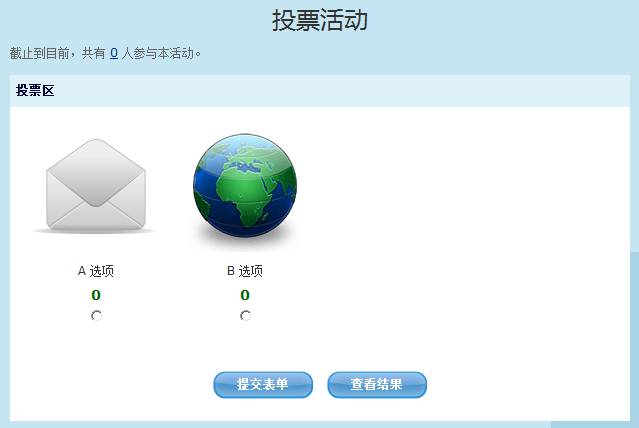Click the 投票区 section header
Image resolution: width=639 pixels, height=428 pixels.
pos(35,91)
